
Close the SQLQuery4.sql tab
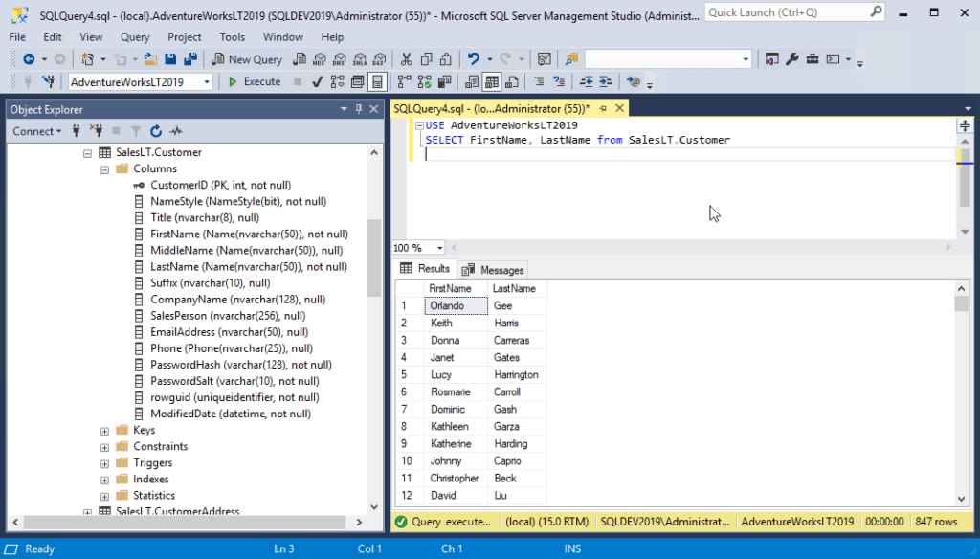[x=619, y=108]
